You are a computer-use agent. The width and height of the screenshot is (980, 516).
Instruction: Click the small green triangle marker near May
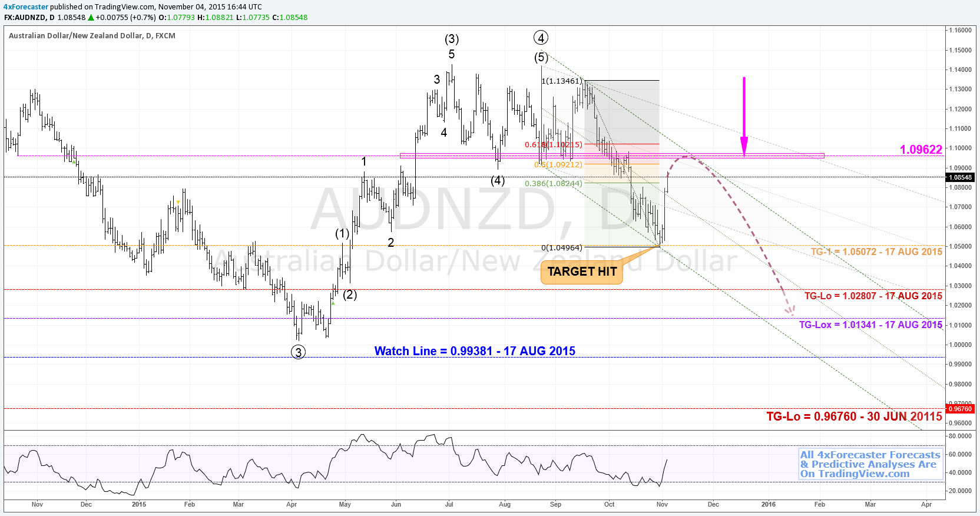(x=333, y=303)
